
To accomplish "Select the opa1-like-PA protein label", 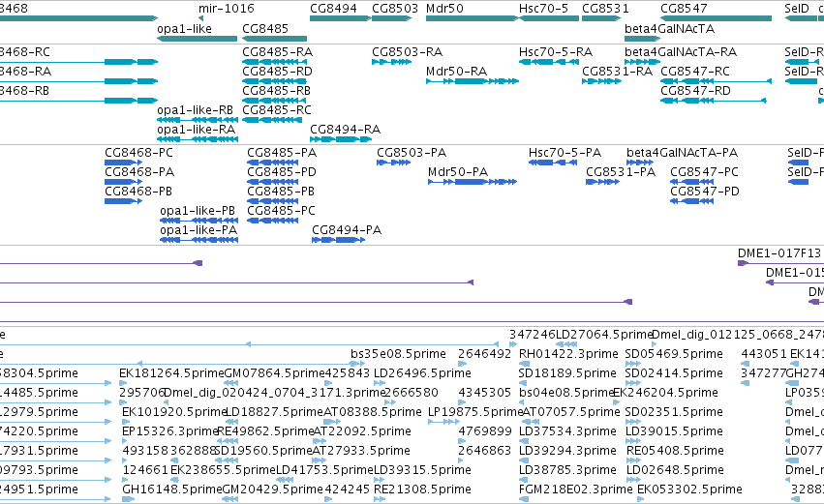I will [x=198, y=230].
